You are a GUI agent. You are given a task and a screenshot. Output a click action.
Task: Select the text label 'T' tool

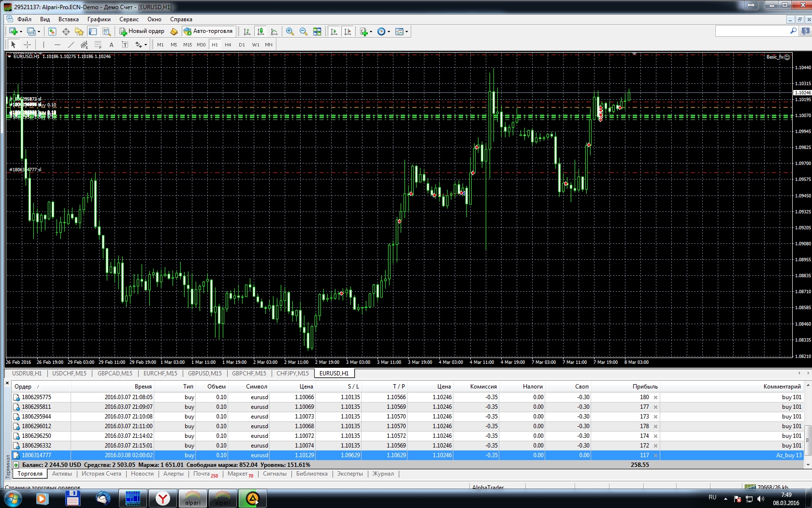pos(125,45)
